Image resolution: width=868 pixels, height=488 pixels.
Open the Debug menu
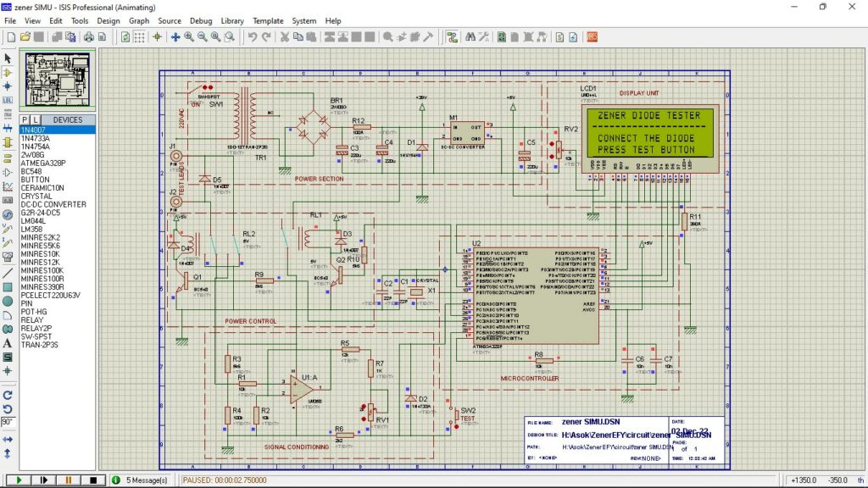(x=201, y=20)
